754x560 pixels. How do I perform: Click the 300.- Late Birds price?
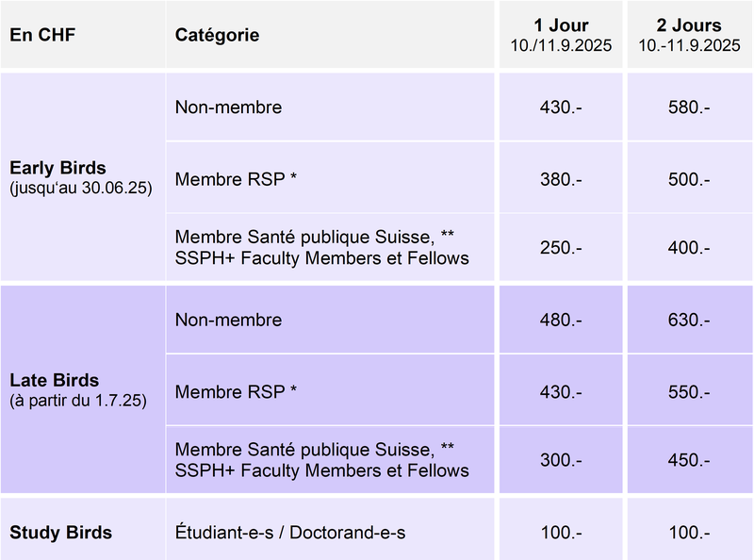561,460
